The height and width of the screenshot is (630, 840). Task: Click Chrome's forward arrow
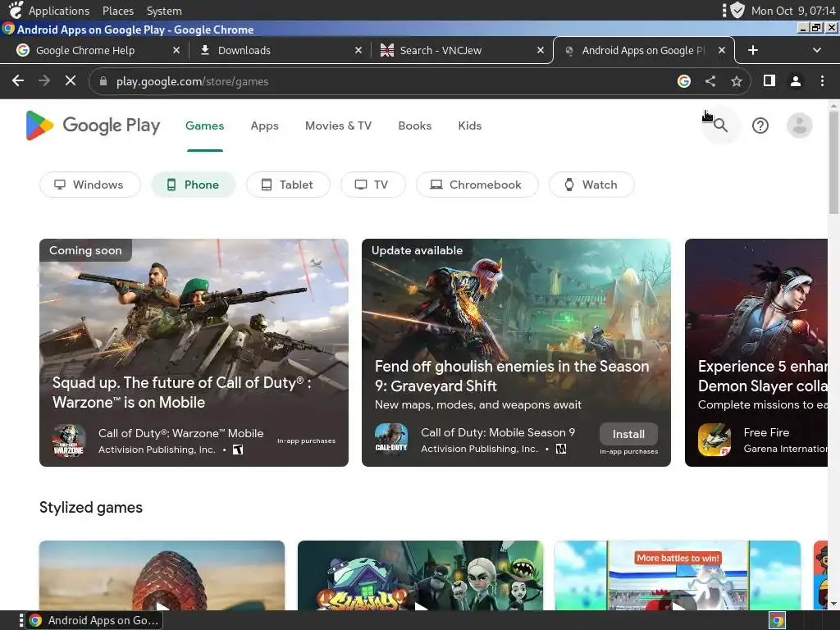point(44,81)
